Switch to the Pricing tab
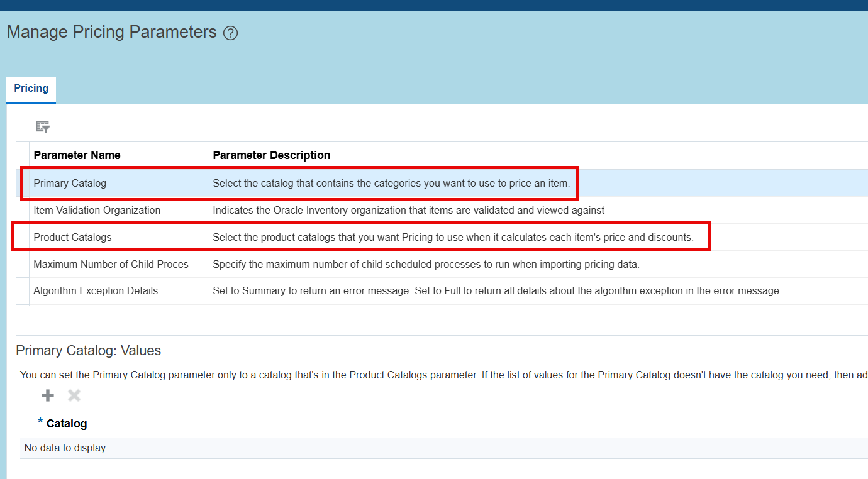 tap(31, 89)
